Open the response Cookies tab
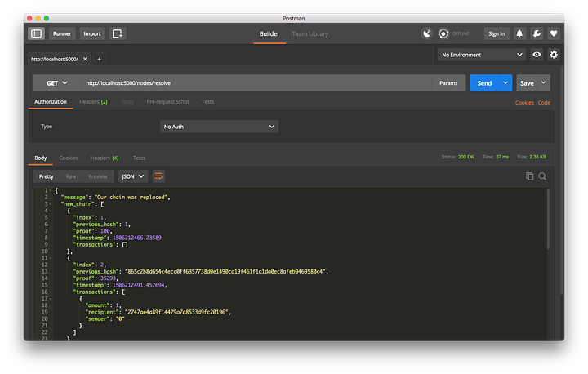 [69, 158]
